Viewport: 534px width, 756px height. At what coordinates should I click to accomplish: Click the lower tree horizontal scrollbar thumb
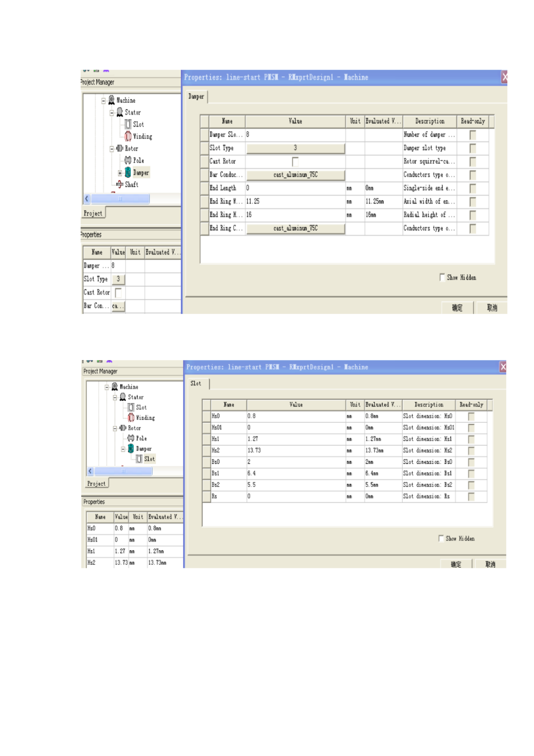click(x=123, y=471)
